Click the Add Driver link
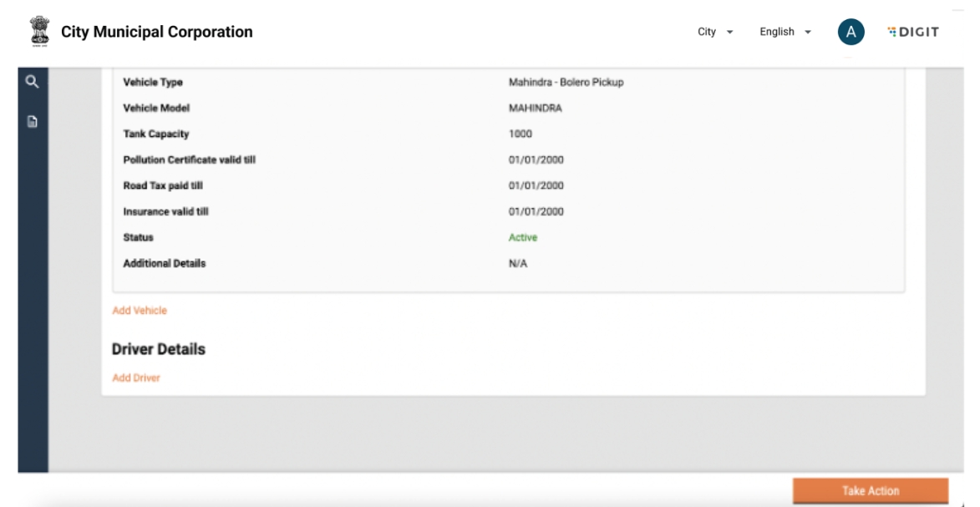 (x=136, y=378)
